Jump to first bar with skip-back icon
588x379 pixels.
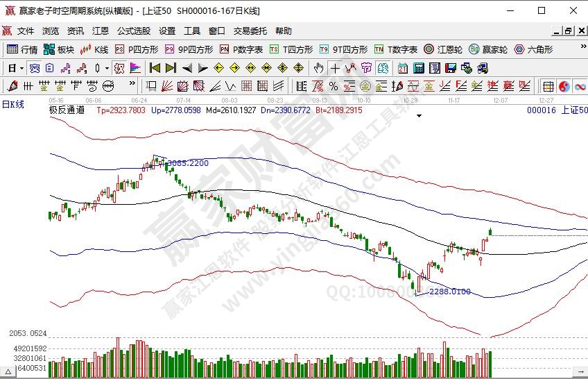click(x=155, y=68)
